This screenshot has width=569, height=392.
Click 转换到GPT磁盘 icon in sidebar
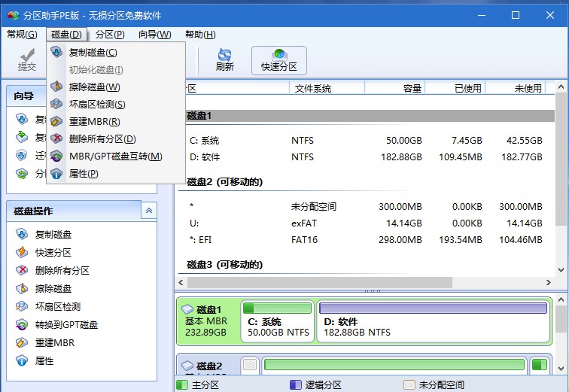click(22, 324)
